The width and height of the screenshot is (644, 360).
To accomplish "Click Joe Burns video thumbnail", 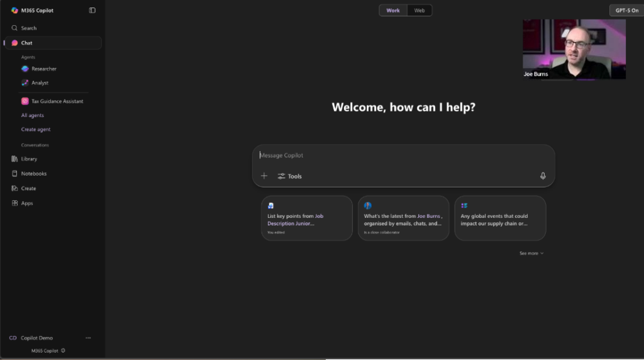I will click(574, 49).
